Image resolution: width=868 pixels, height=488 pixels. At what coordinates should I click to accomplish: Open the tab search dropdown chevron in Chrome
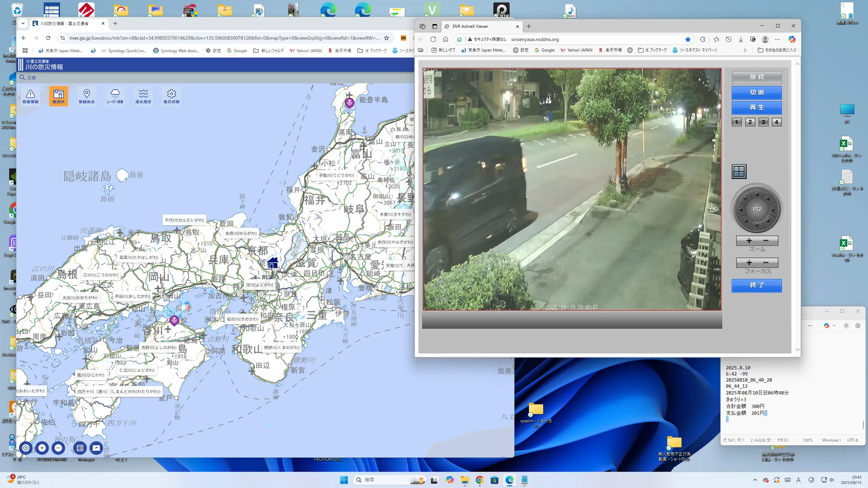tap(23, 23)
